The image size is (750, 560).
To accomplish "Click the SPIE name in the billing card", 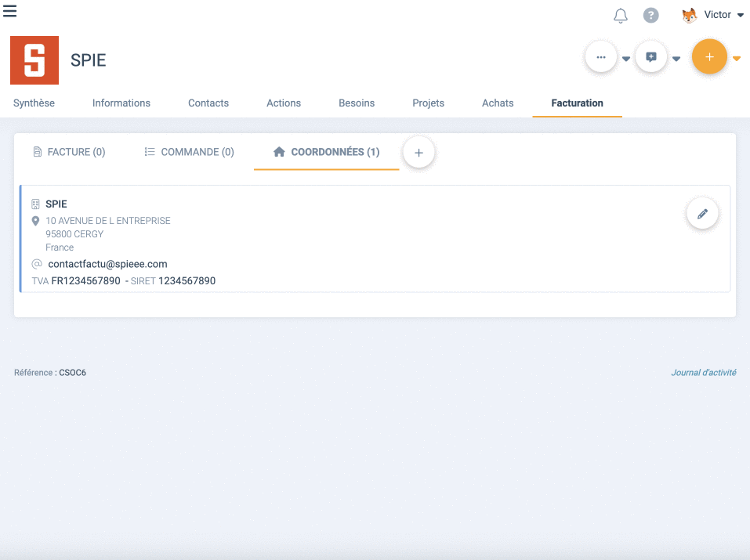I will (x=56, y=204).
